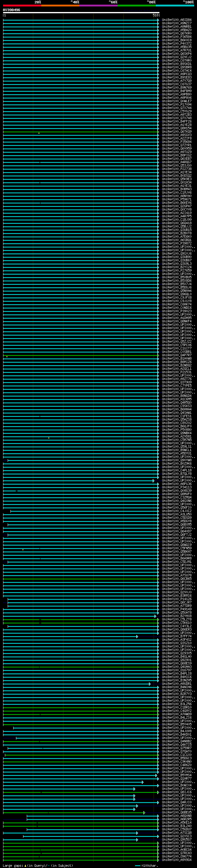Screen dimensions: 197x868
Task: Select hit label UniRef100_B9WCL1
Action: point(177,450)
